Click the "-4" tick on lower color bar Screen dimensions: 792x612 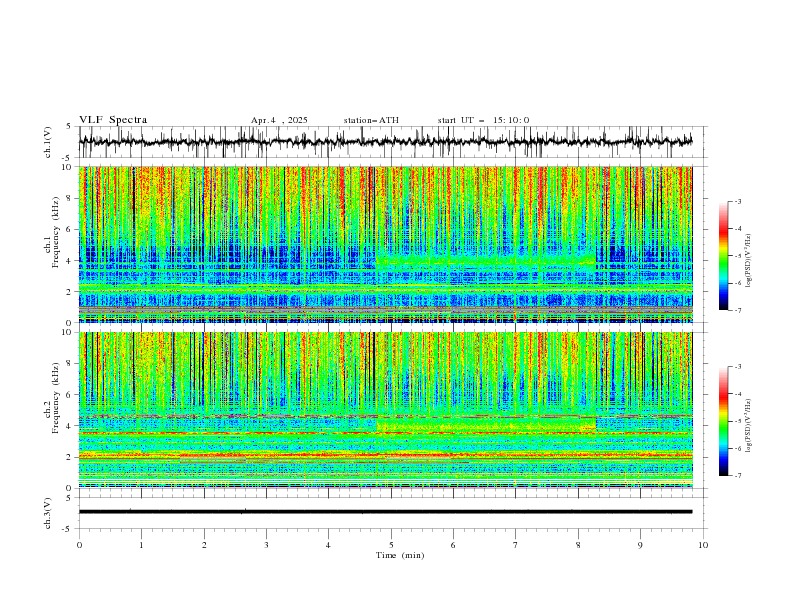tap(738, 394)
